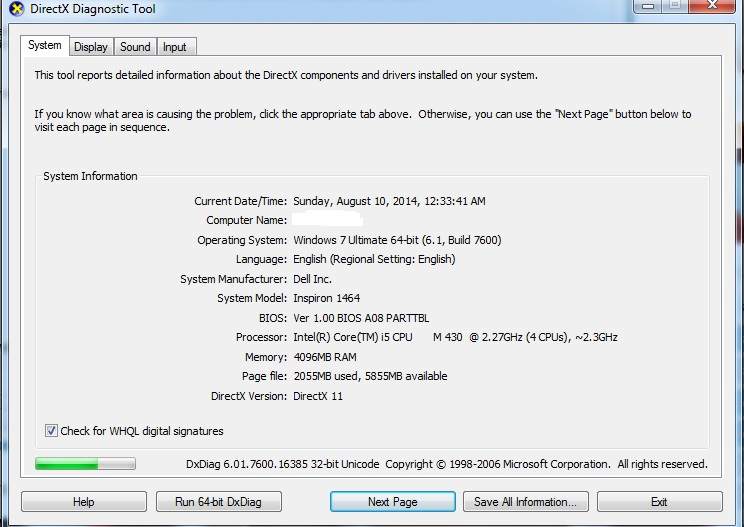Viewport: 744px width, 527px height.
Task: Close the DirectX Diagnostic Tool window
Action: point(712,5)
